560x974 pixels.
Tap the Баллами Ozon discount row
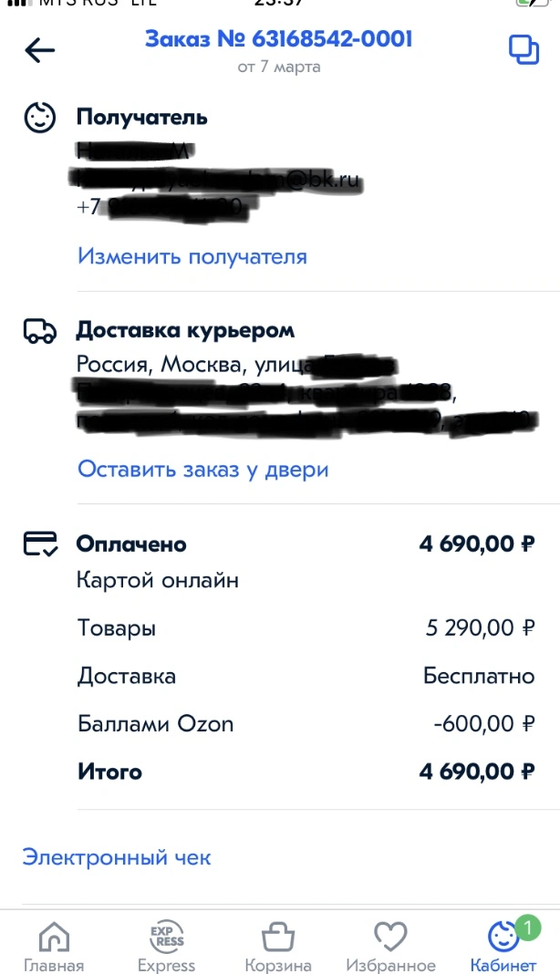(306, 724)
